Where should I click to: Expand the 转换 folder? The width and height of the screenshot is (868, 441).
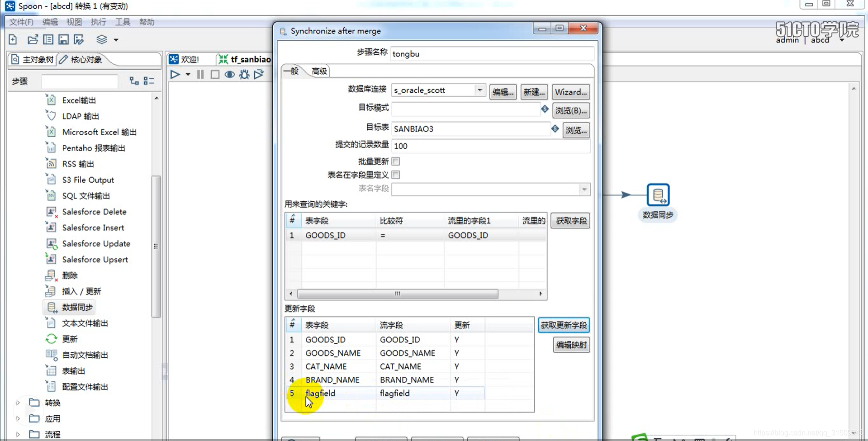(18, 403)
